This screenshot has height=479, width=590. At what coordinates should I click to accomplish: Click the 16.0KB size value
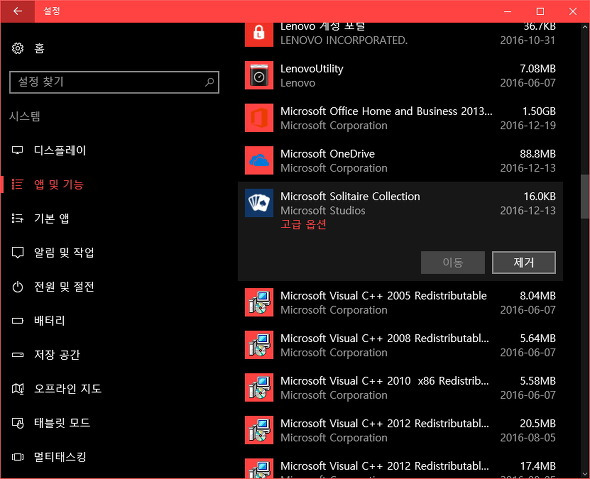[540, 196]
